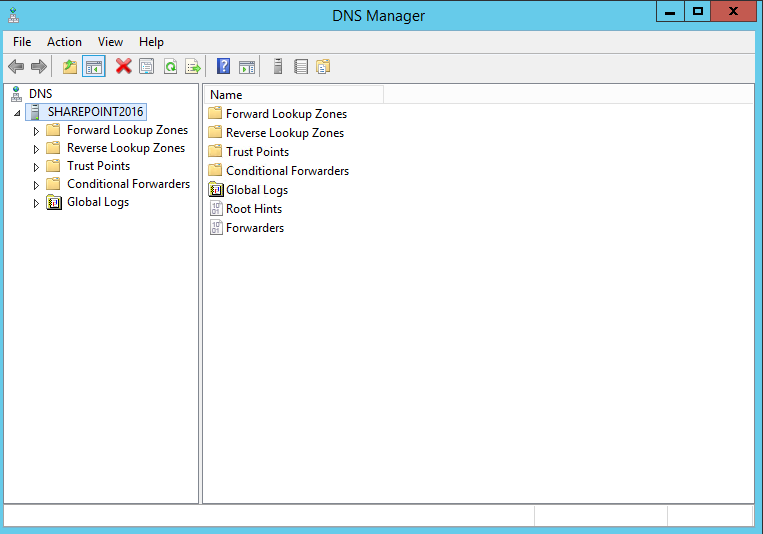Click Trust Points folder icon in list
Image resolution: width=763 pixels, height=534 pixels.
(x=215, y=151)
